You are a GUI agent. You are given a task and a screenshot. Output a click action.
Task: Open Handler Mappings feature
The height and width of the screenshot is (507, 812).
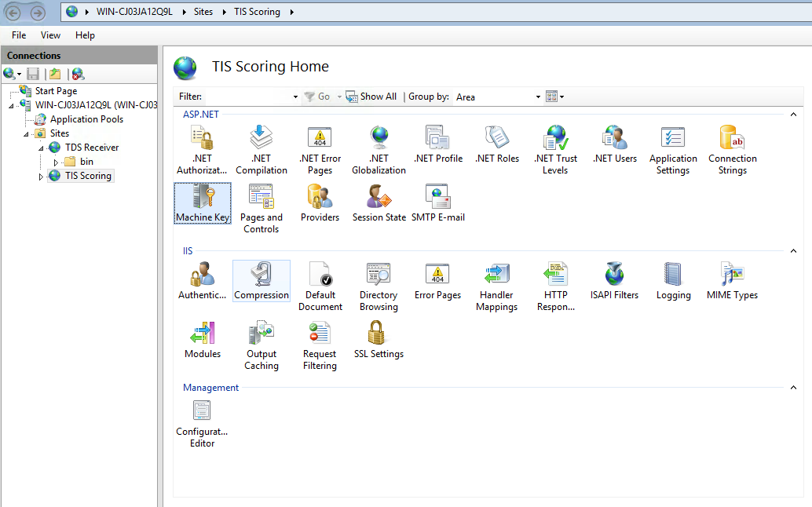496,286
